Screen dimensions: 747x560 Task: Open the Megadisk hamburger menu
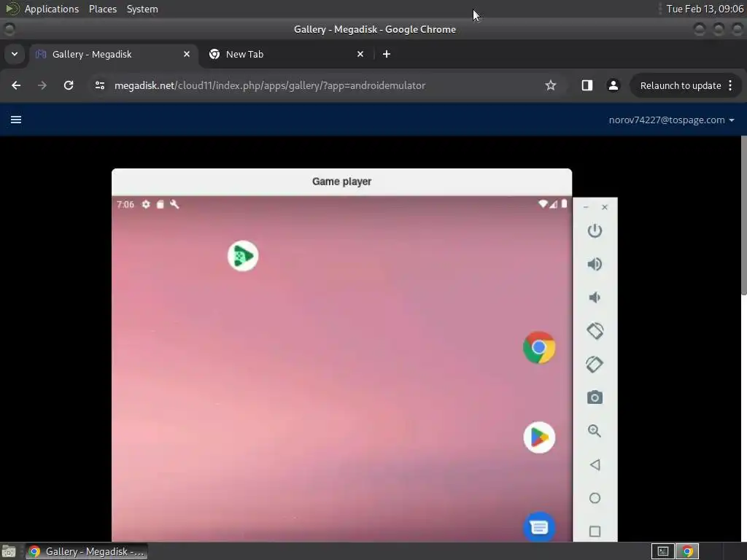pyautogui.click(x=16, y=120)
